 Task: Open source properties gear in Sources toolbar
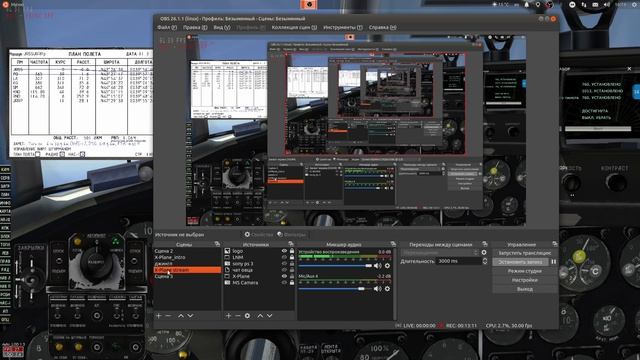click(x=247, y=316)
